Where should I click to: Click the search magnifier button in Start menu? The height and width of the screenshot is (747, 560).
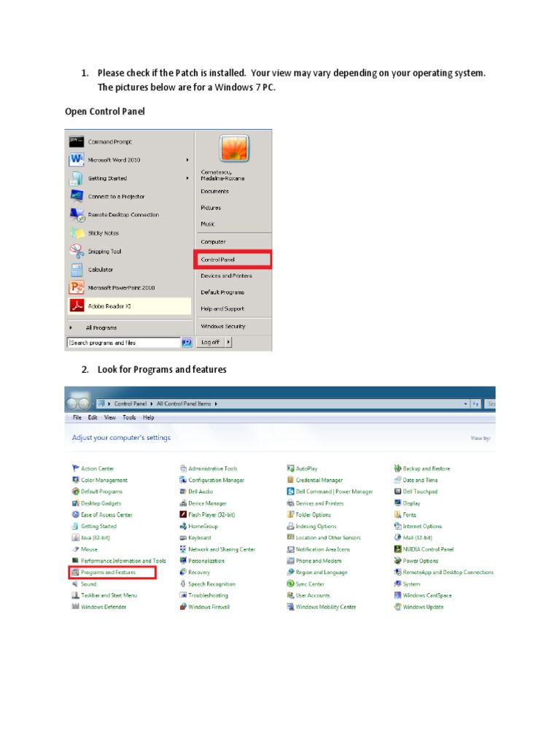point(187,343)
